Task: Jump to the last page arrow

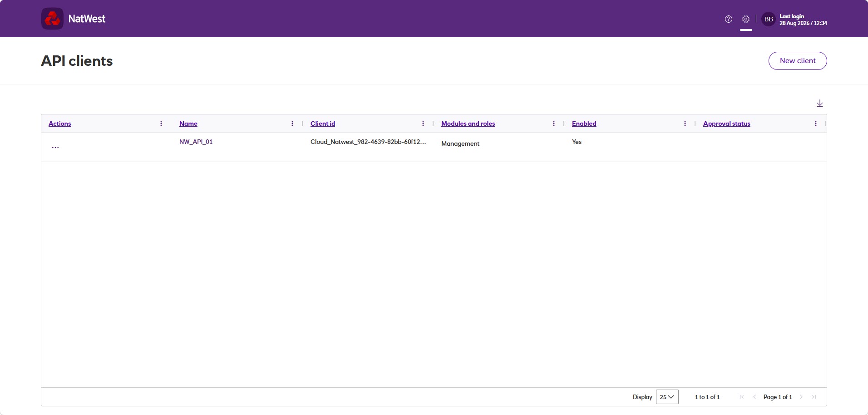Action: (x=814, y=397)
